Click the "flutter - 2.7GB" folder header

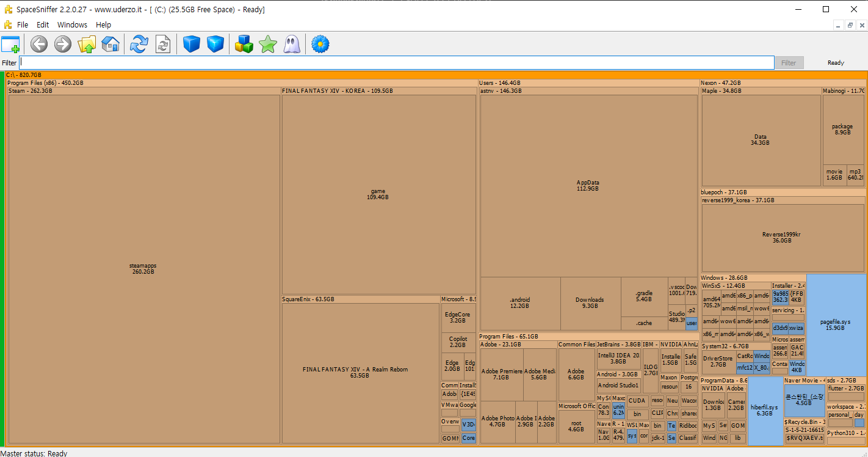(x=846, y=389)
